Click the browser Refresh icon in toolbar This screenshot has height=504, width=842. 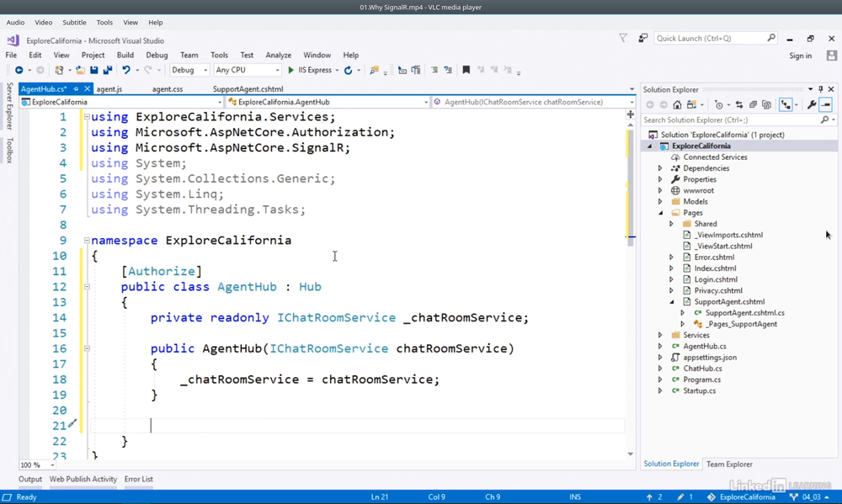(x=348, y=71)
